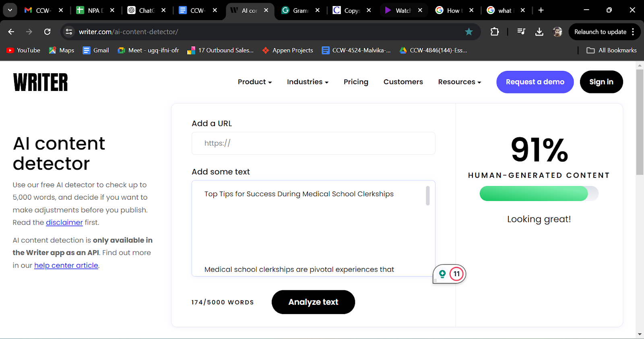Open the tab search dropdown arrow

pos(10,10)
